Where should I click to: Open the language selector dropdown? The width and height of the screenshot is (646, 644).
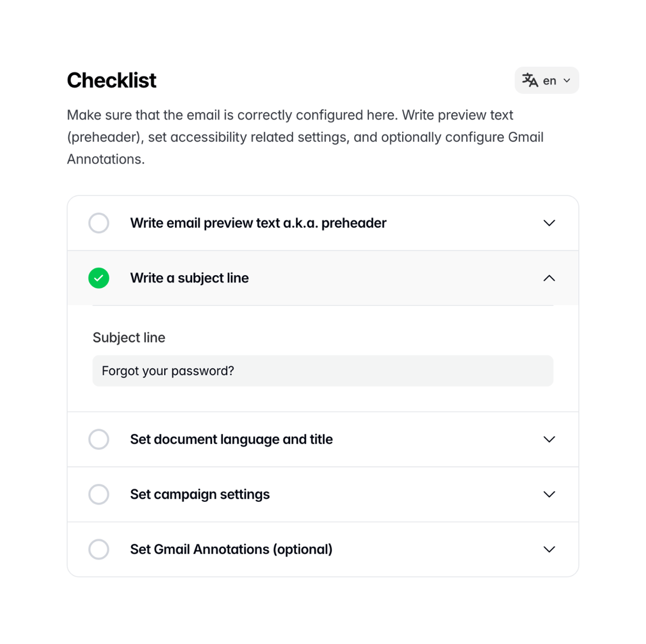click(546, 80)
